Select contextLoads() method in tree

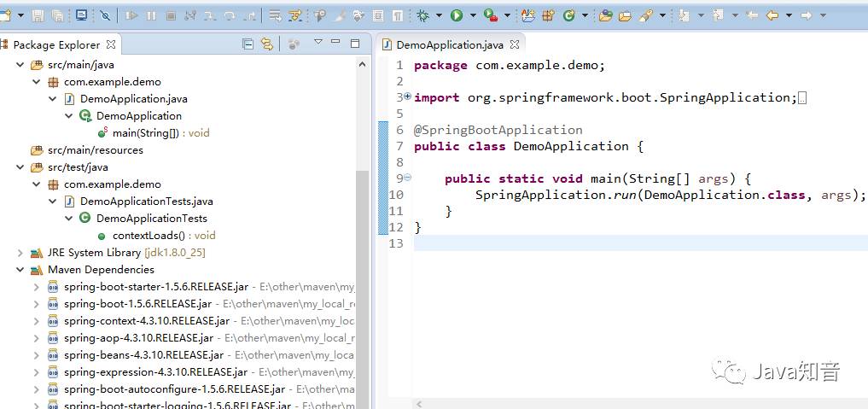(x=164, y=235)
